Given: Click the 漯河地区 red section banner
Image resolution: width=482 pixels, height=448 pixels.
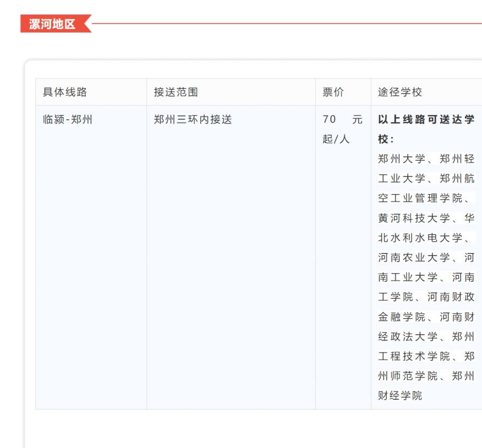Looking at the screenshot, I should pyautogui.click(x=56, y=24).
